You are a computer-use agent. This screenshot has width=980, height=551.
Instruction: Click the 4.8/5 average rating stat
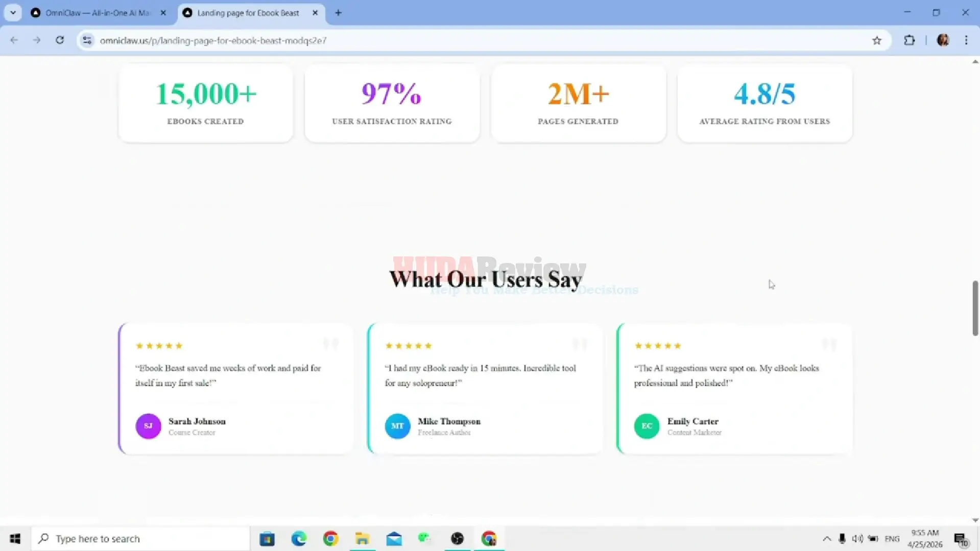(x=764, y=103)
